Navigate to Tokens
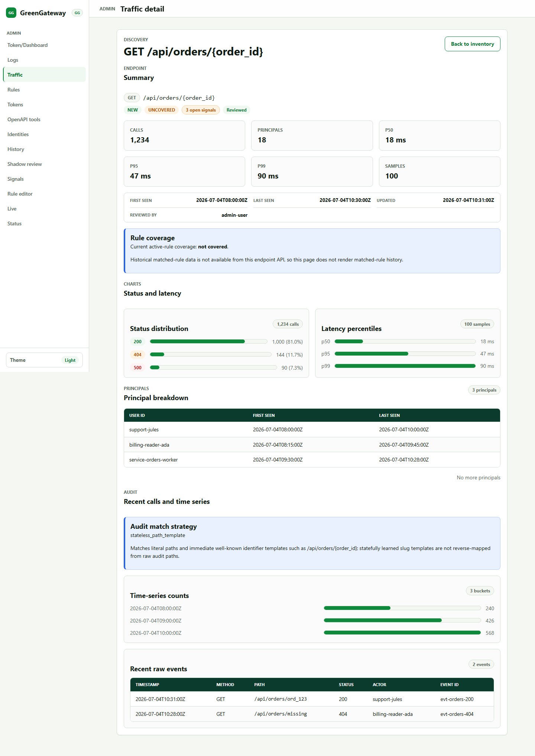Image resolution: width=535 pixels, height=756 pixels. tap(44, 104)
